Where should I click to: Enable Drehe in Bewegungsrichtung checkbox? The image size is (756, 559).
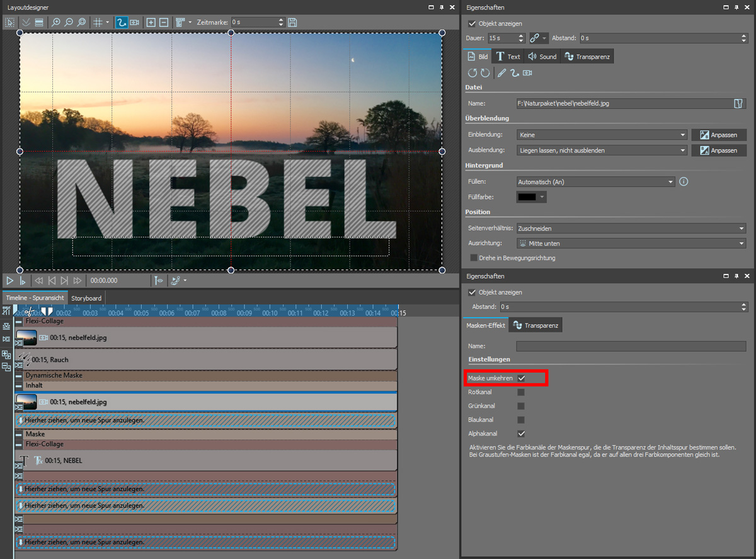coord(474,258)
